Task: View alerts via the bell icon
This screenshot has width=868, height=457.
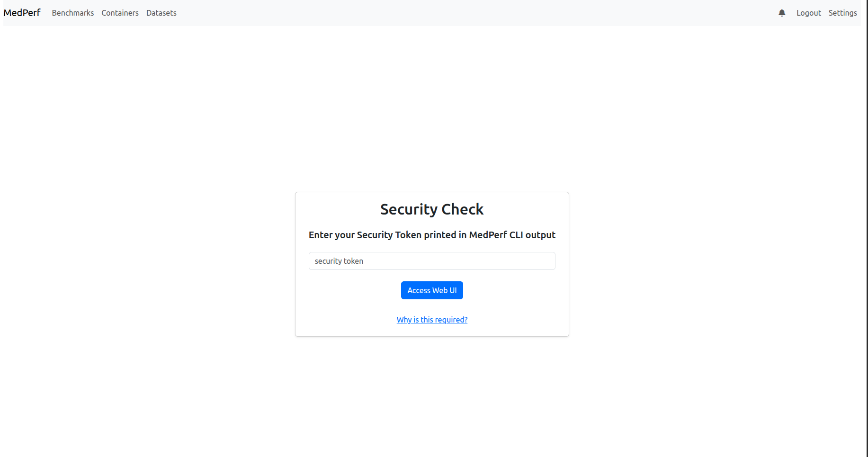Action: tap(782, 13)
